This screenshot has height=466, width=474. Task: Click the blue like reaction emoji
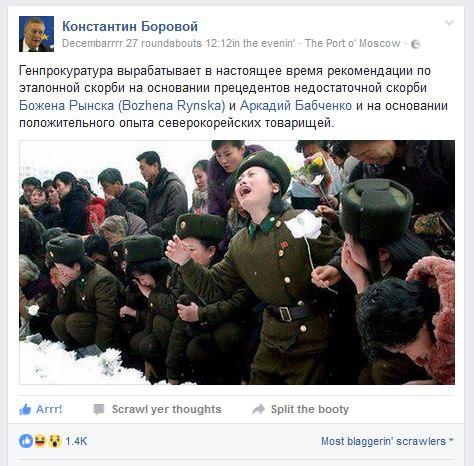point(26,441)
